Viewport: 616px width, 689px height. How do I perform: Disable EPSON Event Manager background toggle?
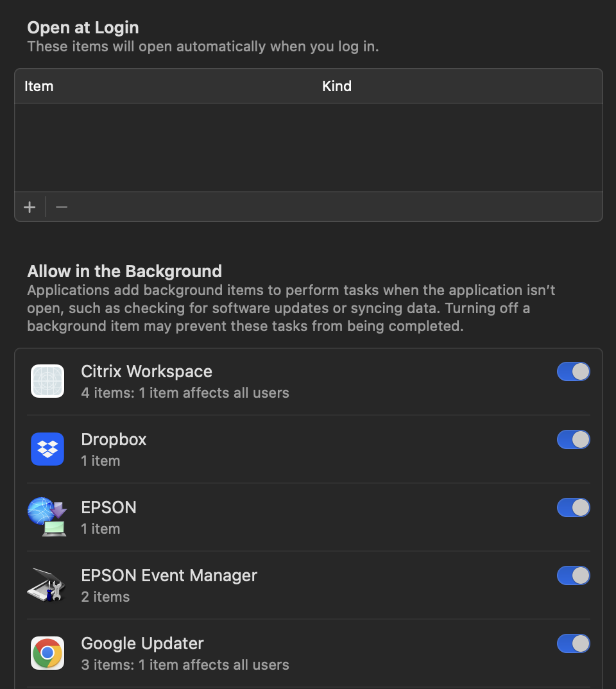(x=573, y=575)
